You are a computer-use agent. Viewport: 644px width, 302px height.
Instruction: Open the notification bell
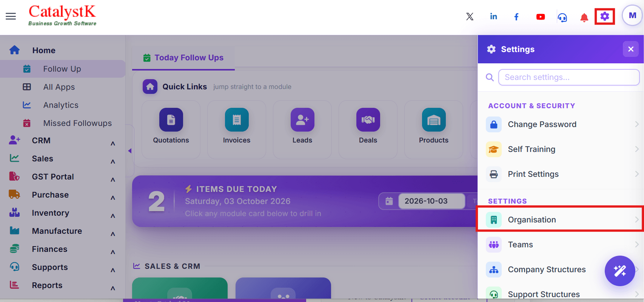click(584, 17)
